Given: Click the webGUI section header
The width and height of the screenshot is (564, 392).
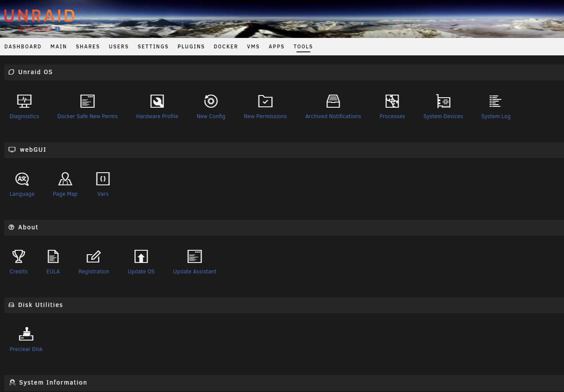Looking at the screenshot, I should point(284,150).
